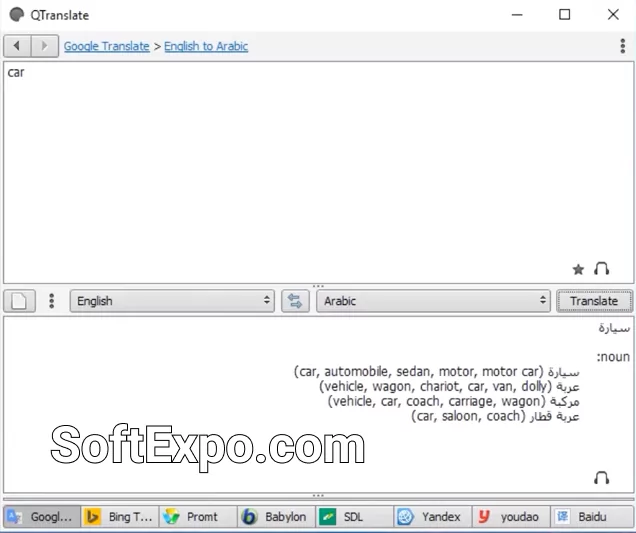Viewport: 636px width, 533px height.
Task: Expand the English source language dropdown
Action: click(x=172, y=301)
